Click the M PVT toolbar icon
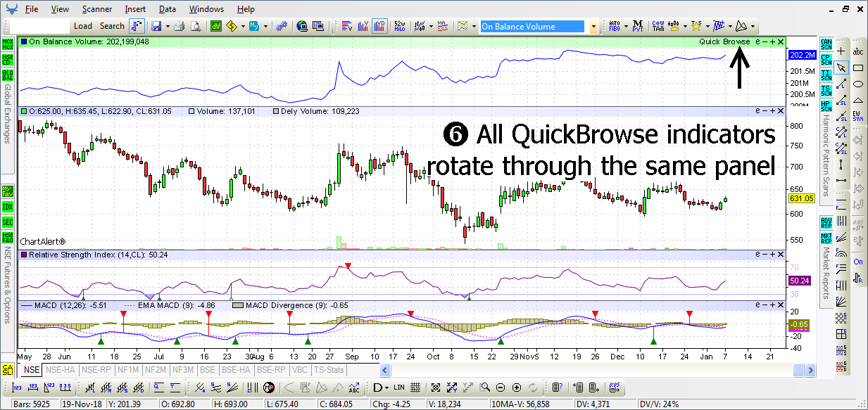 click(638, 26)
